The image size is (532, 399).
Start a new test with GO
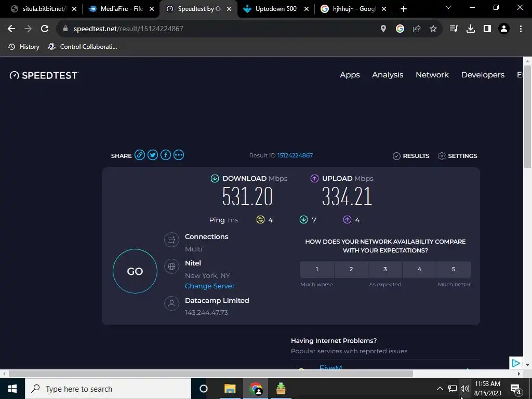[135, 271]
